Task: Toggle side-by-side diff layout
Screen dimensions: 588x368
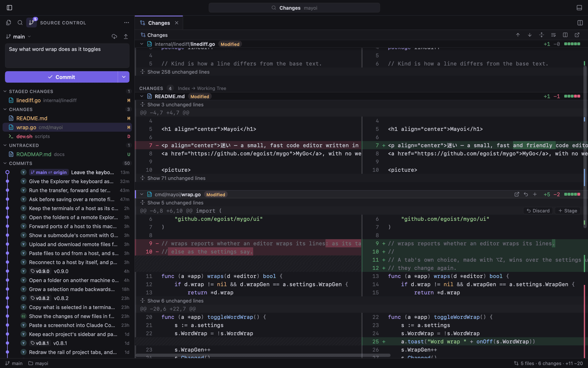Action: (x=565, y=35)
